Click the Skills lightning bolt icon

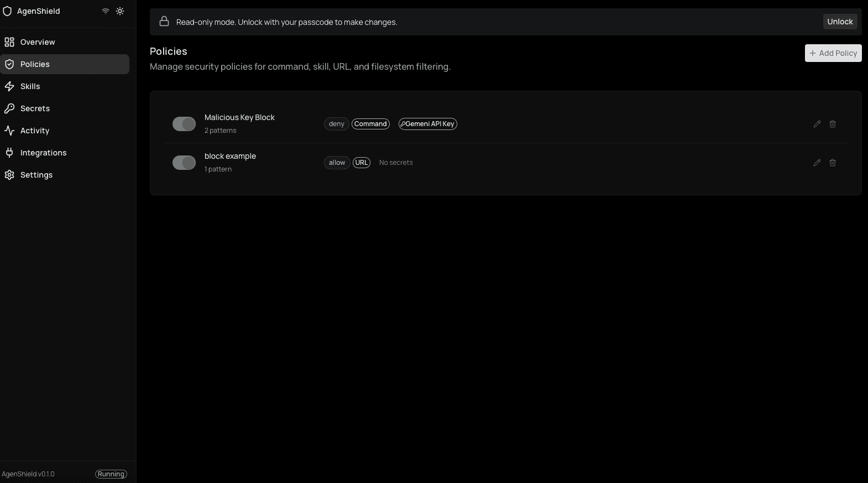pyautogui.click(x=9, y=86)
